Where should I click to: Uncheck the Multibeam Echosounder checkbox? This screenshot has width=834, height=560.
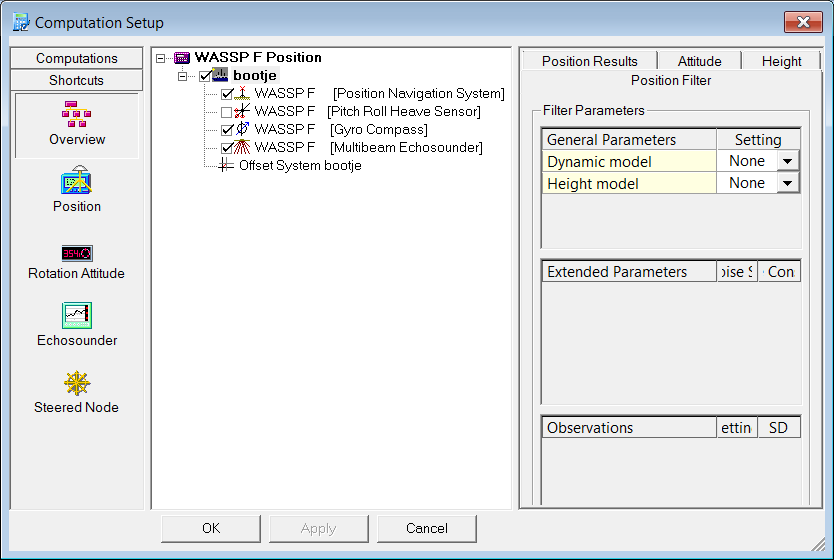(227, 148)
